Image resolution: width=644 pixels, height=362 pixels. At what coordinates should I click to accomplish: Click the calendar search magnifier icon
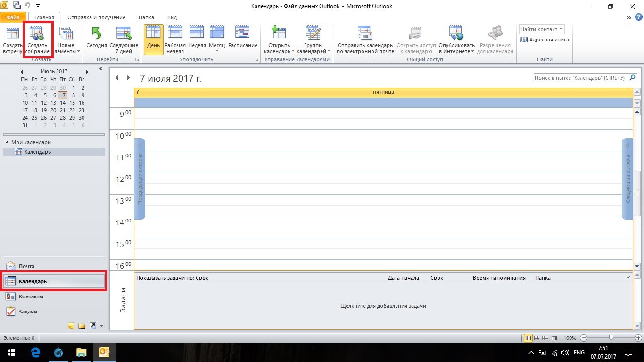point(633,78)
